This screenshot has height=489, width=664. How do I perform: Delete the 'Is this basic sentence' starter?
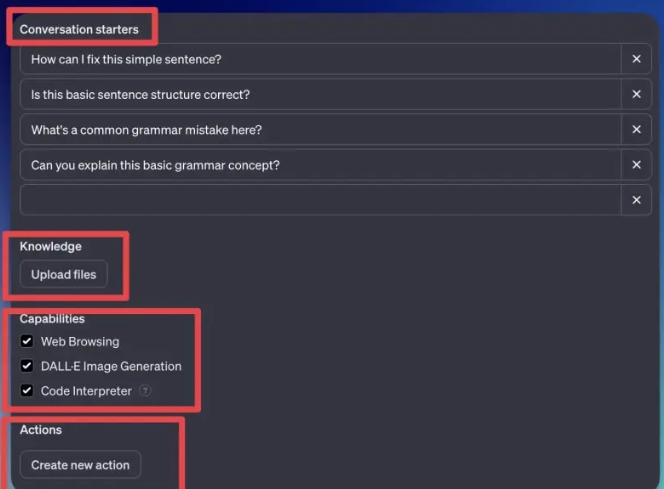[636, 94]
